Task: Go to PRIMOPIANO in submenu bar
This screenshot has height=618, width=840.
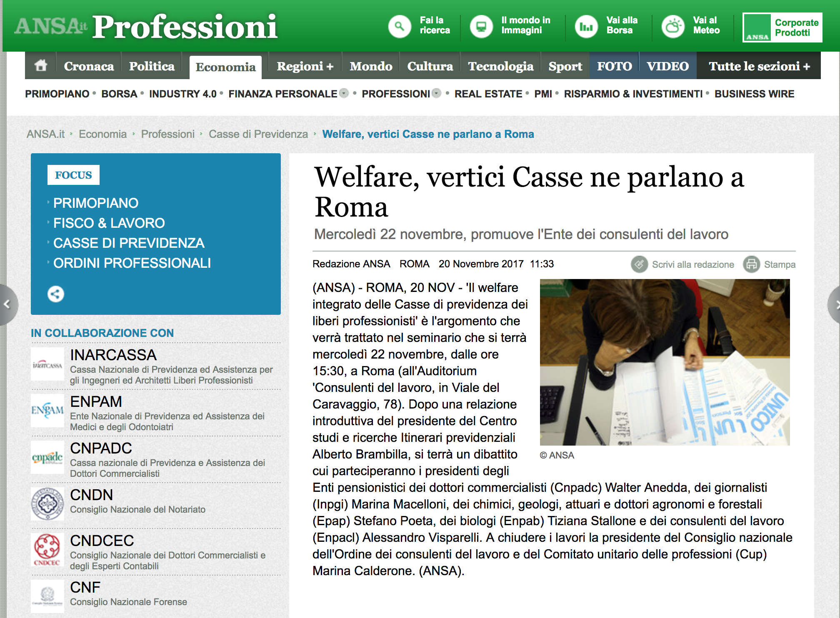Action: tap(57, 94)
